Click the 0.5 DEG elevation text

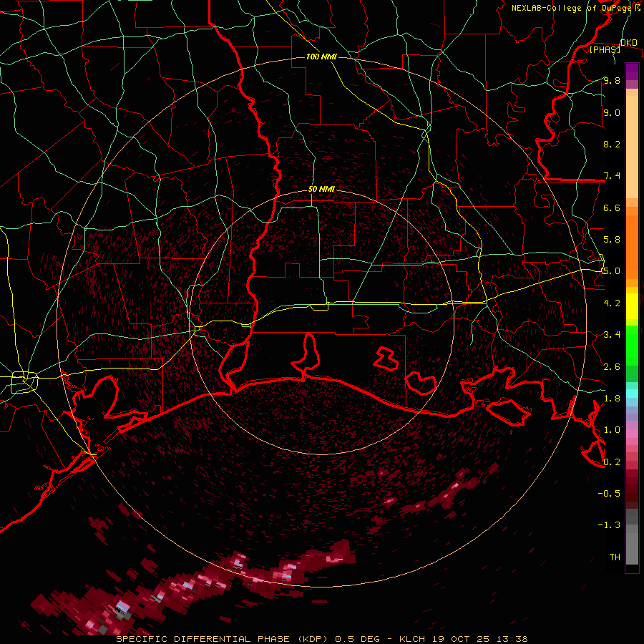click(x=357, y=639)
